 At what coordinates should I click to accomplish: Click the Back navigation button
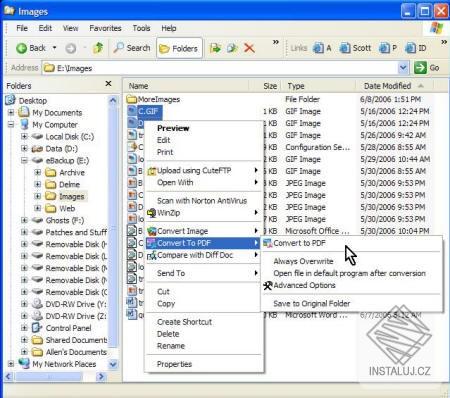click(30, 48)
